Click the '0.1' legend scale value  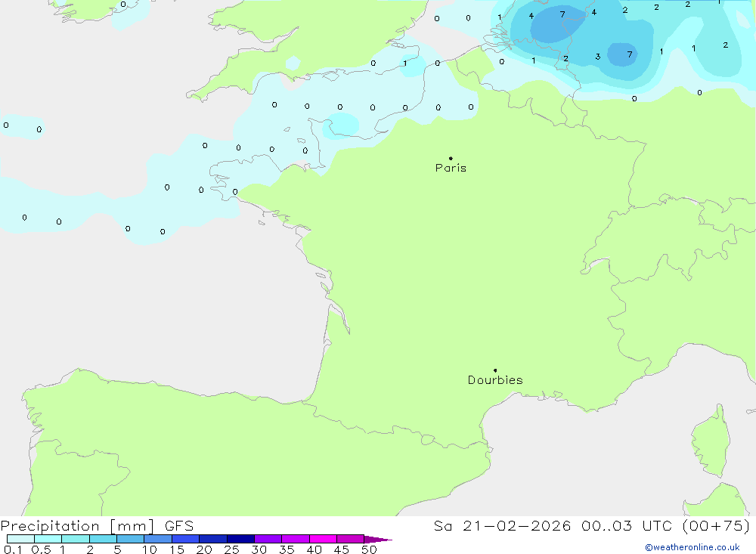(13, 549)
